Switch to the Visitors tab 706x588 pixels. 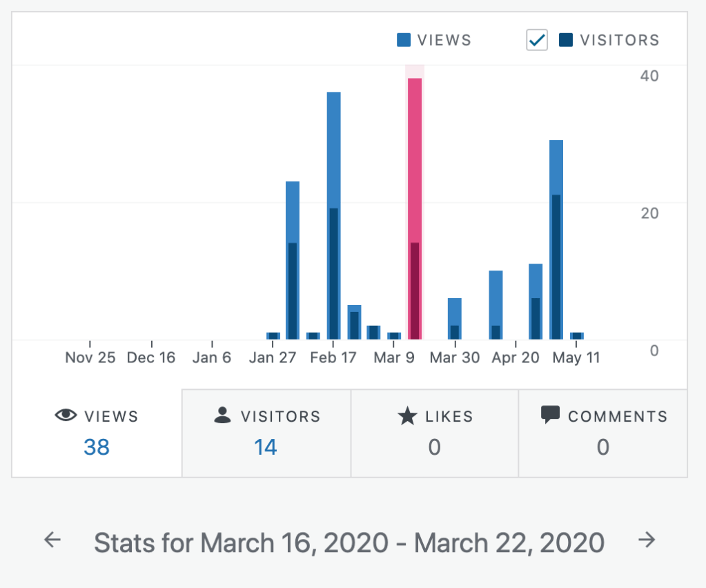click(x=266, y=433)
